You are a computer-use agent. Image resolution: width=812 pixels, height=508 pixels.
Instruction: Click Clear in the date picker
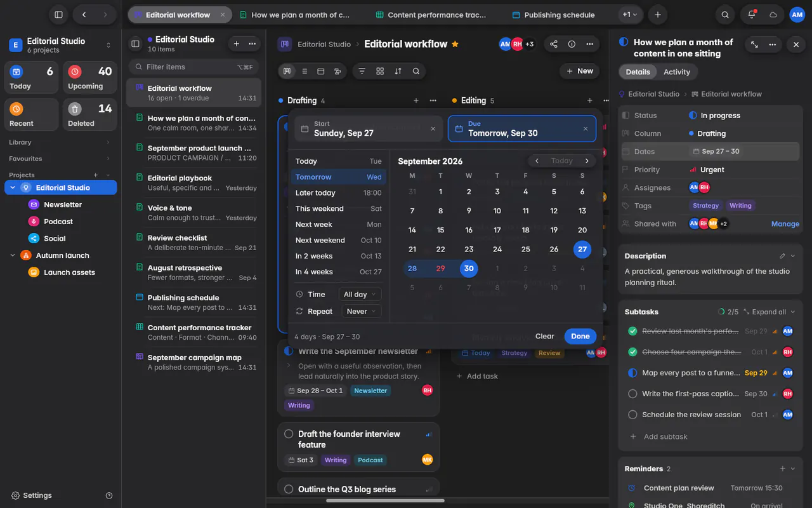click(x=545, y=337)
